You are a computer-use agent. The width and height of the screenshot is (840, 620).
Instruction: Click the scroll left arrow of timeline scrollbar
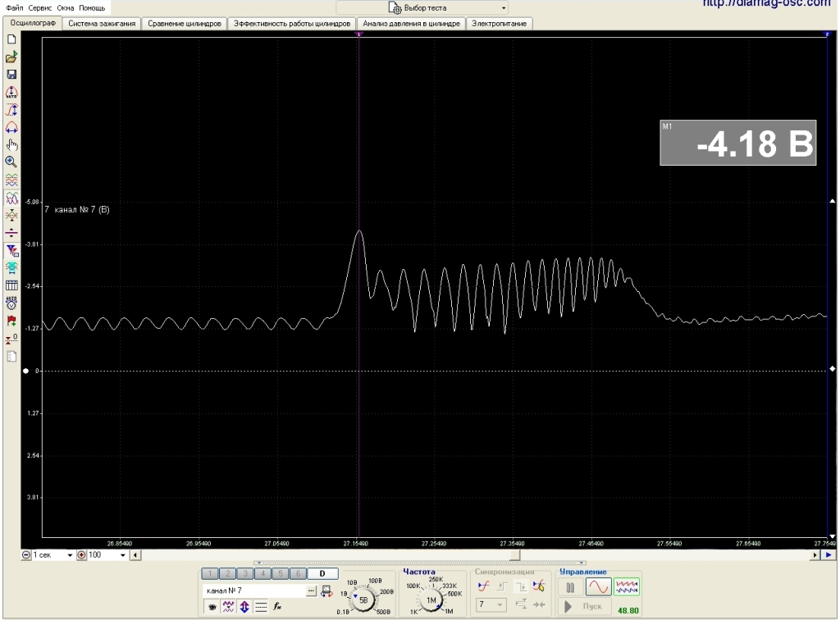[x=135, y=555]
